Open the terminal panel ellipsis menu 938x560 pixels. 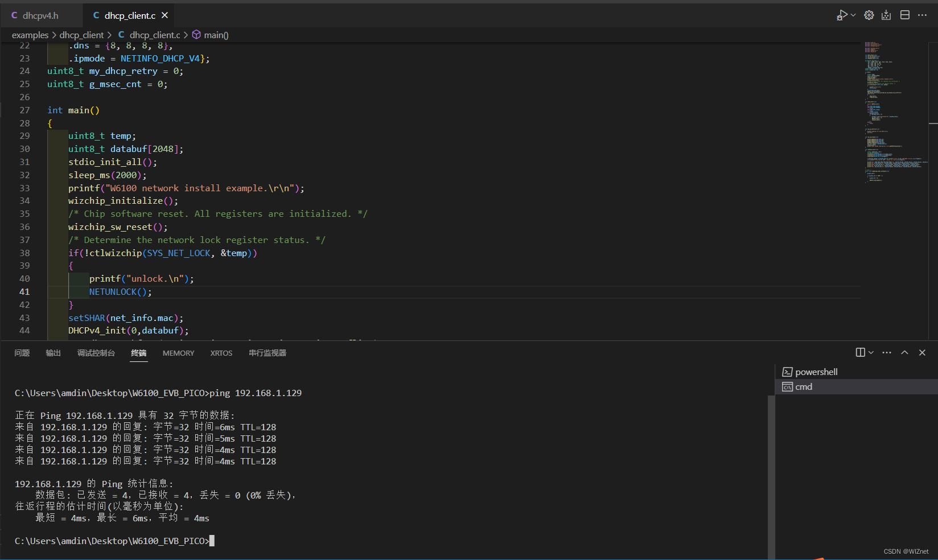click(x=887, y=352)
